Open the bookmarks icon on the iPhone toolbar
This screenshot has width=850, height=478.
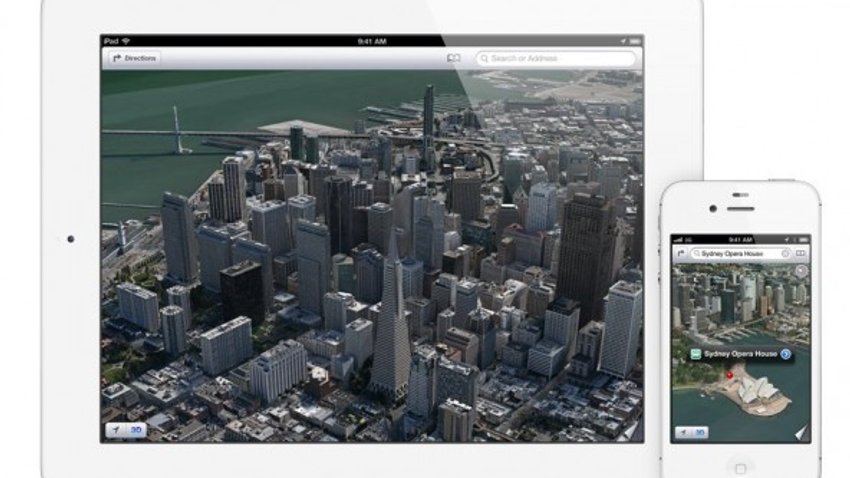(x=801, y=254)
